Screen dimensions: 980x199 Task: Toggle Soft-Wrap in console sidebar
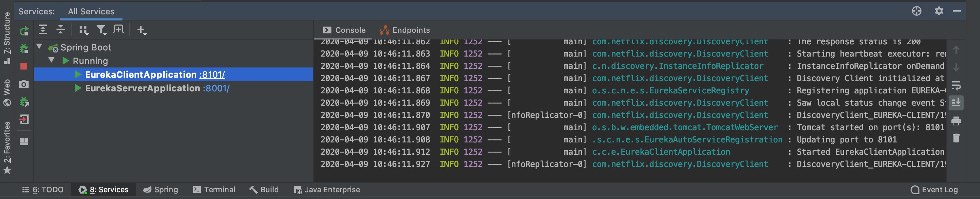956,86
